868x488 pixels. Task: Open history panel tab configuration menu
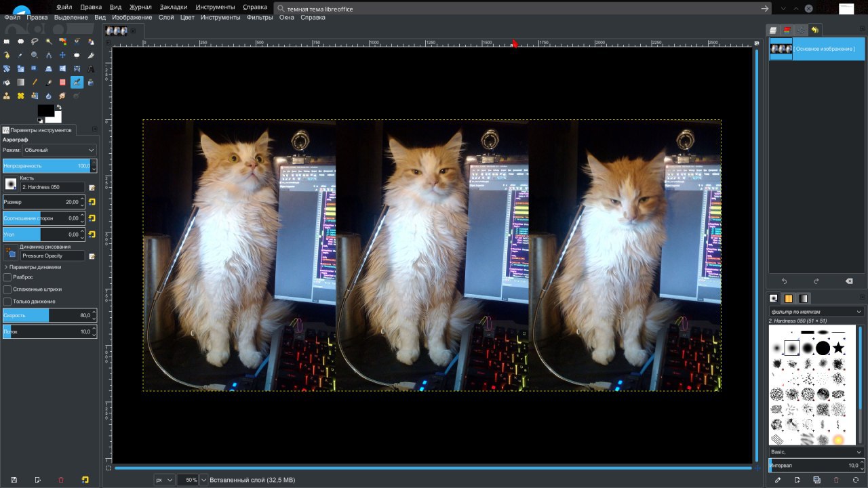[x=863, y=30]
